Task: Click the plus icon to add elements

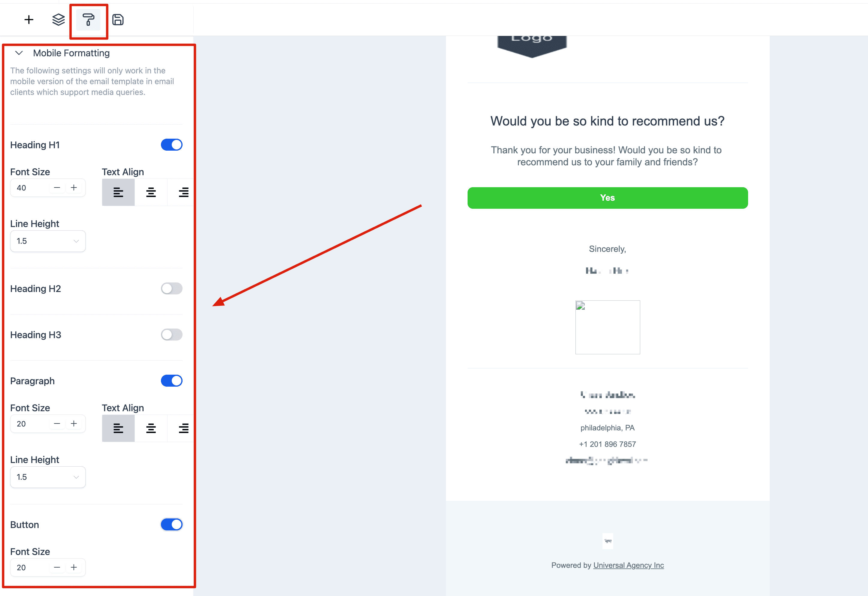Action: (x=28, y=19)
